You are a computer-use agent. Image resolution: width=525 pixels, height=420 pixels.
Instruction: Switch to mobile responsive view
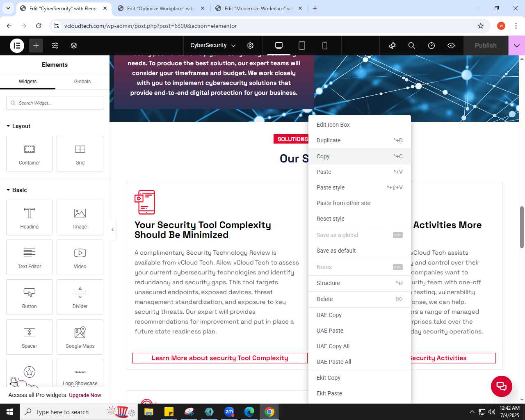(325, 46)
